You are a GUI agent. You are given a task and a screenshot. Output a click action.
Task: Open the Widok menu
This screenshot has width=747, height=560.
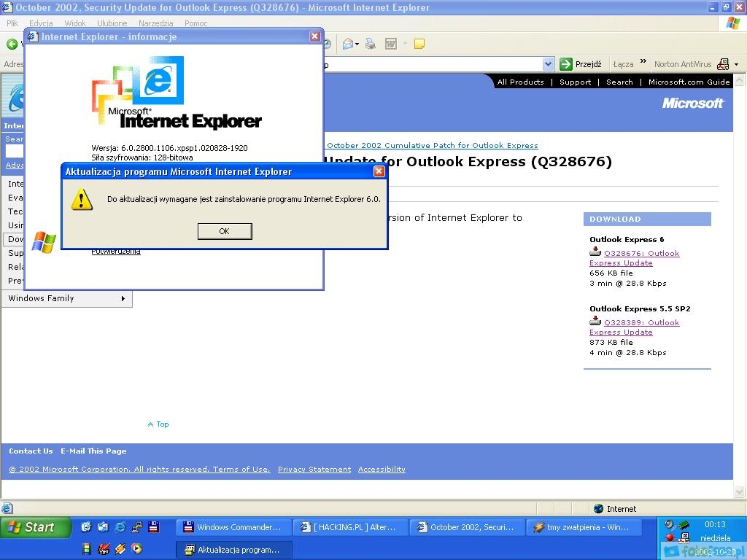[x=75, y=23]
